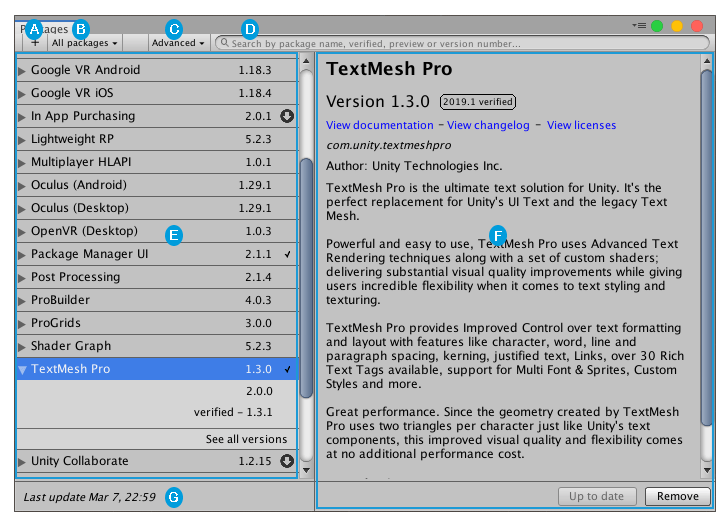The image size is (728, 525).
Task: Select the Packages tab
Action: (45, 29)
